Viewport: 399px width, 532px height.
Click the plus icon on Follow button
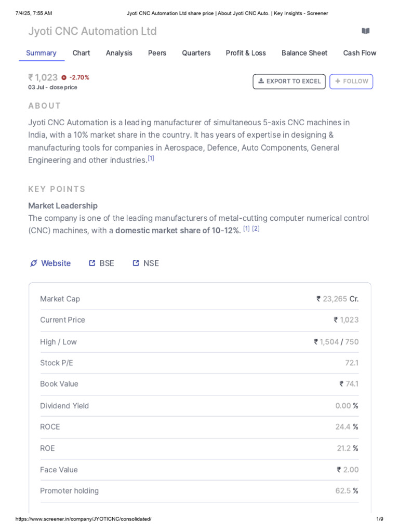tap(338, 81)
